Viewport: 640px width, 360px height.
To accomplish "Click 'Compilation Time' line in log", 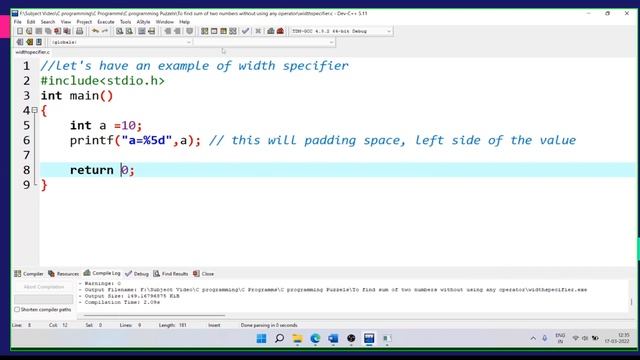I will point(119,302).
